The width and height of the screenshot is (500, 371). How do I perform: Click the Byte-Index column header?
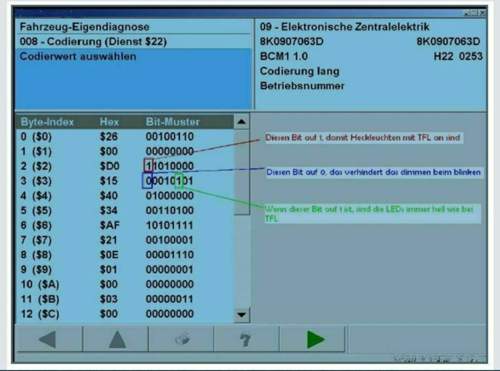tap(47, 122)
